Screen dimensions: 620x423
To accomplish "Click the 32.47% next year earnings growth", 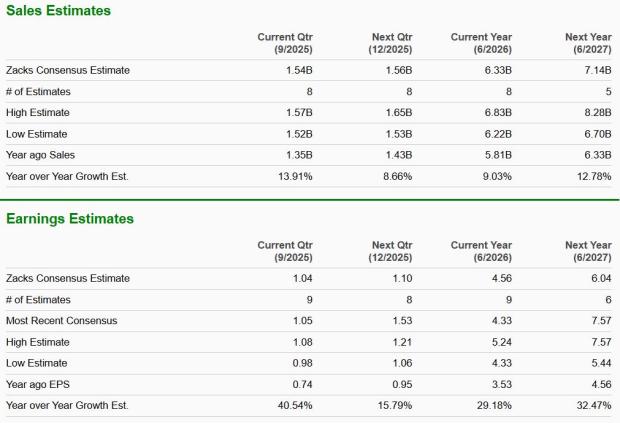I will coord(591,405).
